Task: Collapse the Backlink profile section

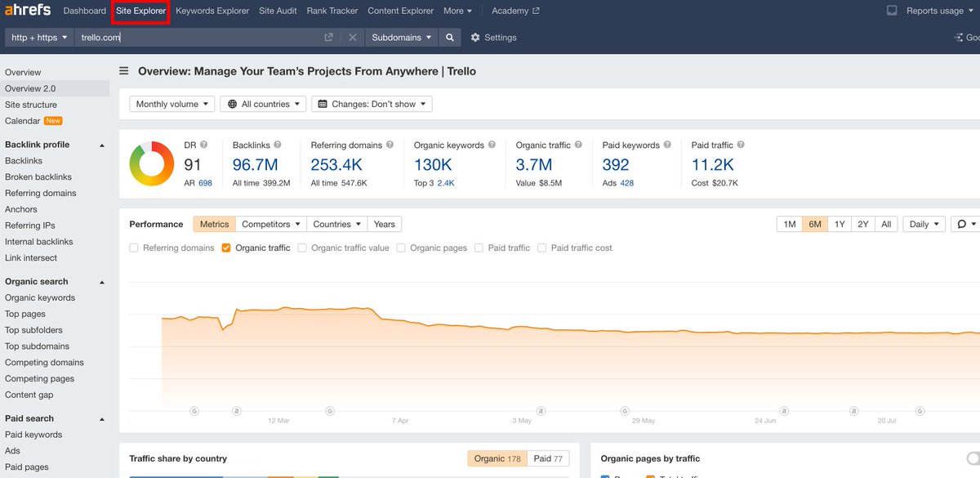Action: (102, 145)
